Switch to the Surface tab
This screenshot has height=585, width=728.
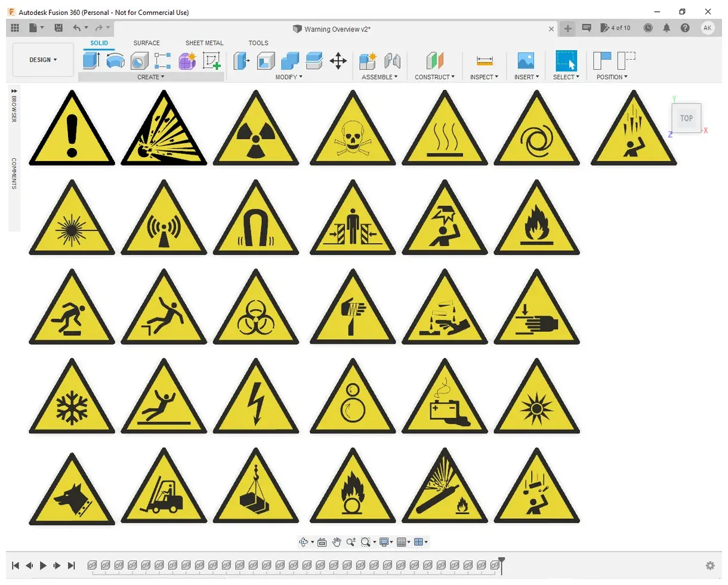coord(146,42)
